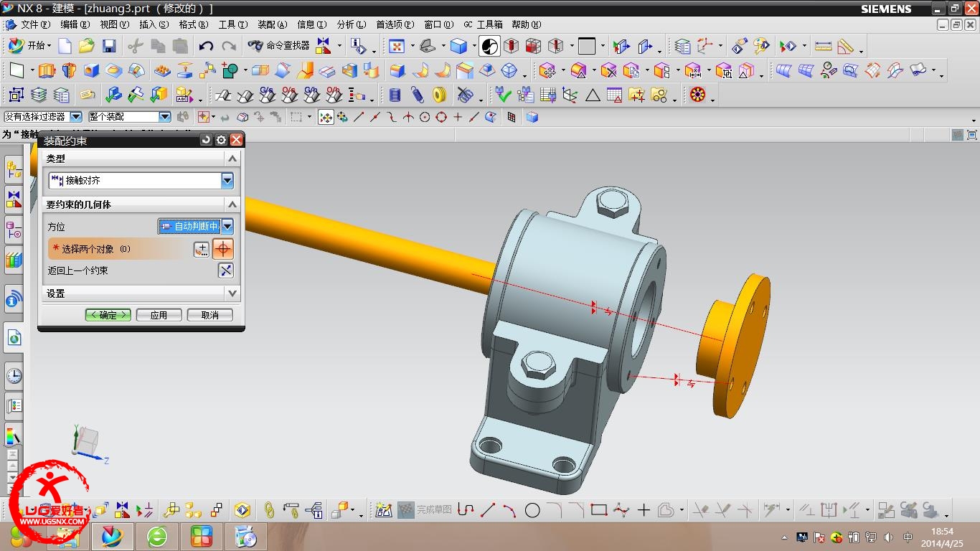Click the Measure distance ruler icon
The width and height of the screenshot is (980, 551).
pyautogui.click(x=824, y=47)
